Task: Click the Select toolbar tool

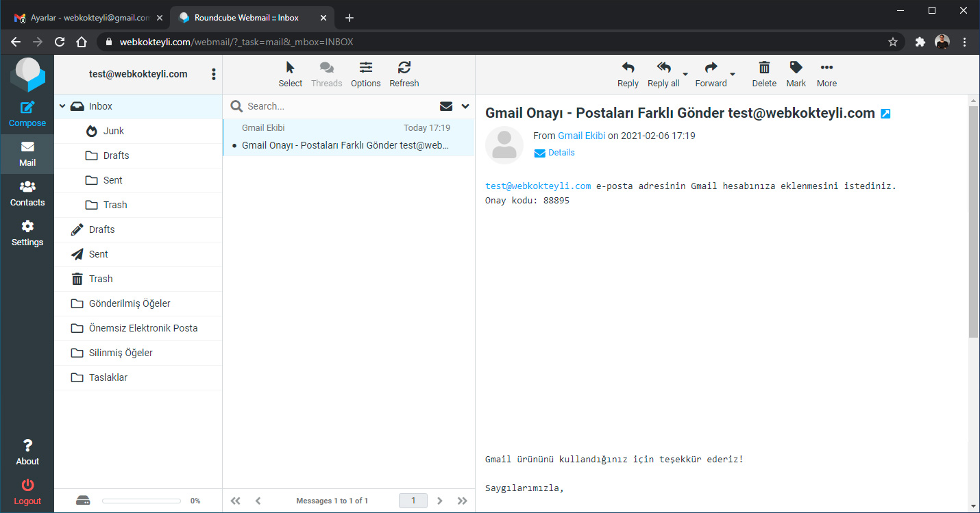Action: coord(290,74)
